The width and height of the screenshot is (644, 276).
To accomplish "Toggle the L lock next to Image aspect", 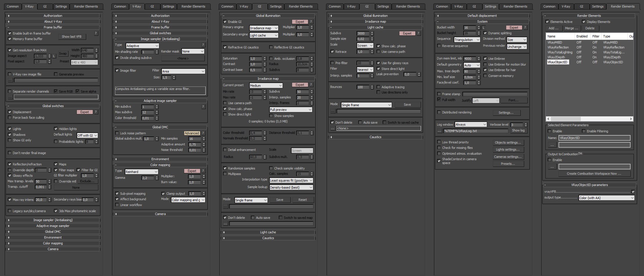I will pos(54,56).
